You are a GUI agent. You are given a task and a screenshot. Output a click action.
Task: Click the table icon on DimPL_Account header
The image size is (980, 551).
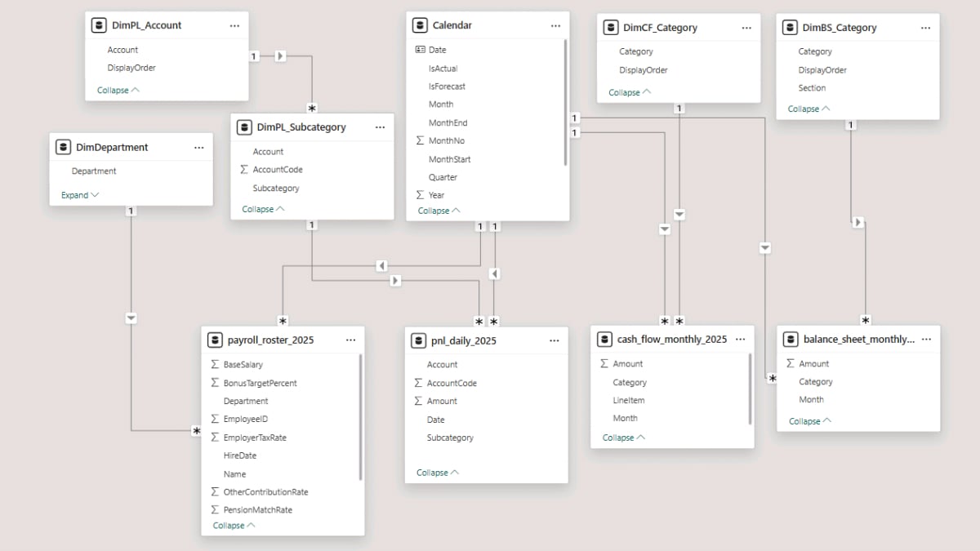coord(99,25)
